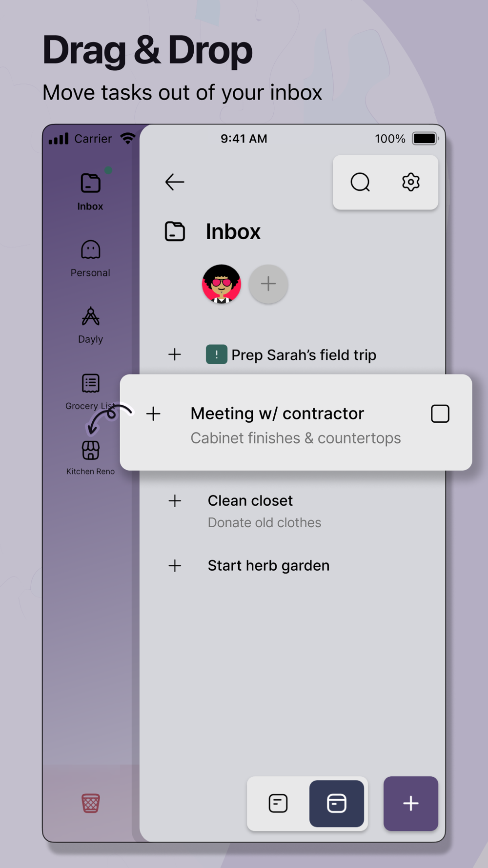Screen dimensions: 488x868
Task: Open settings gear icon
Action: point(411,182)
